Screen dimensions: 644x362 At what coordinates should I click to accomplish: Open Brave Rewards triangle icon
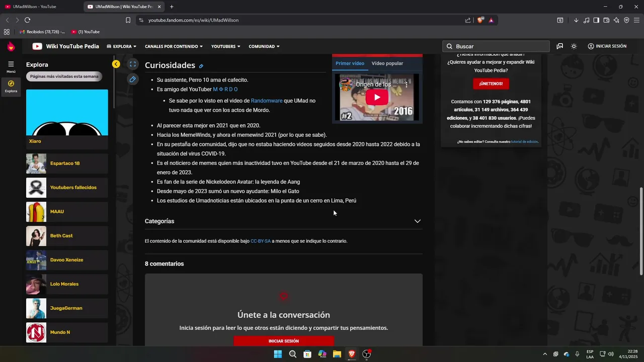click(x=491, y=20)
